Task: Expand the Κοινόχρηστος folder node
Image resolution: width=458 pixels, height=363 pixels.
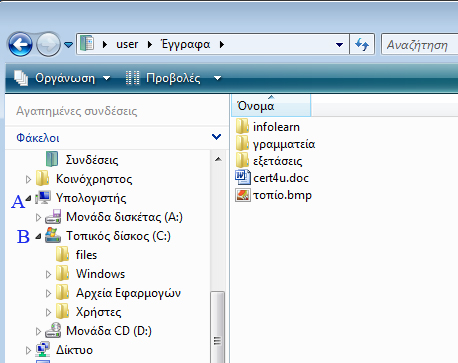Action: [28, 180]
